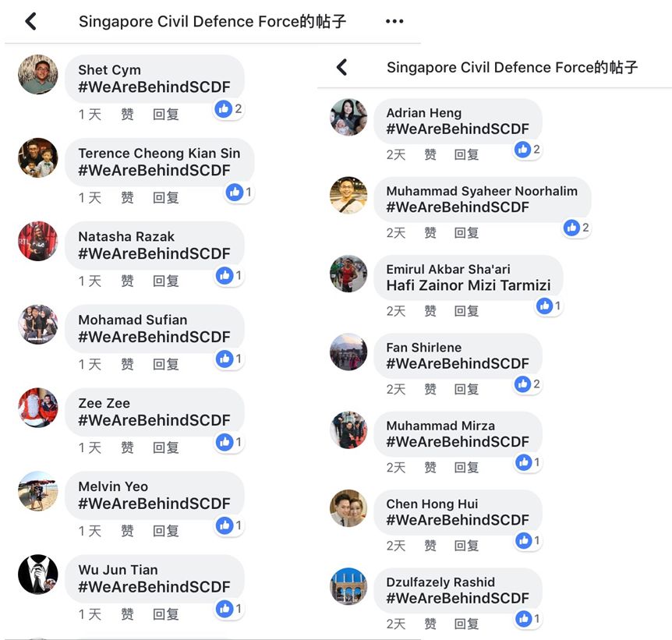Image resolution: width=672 pixels, height=640 pixels.
Task: View likes on Wu Jun Tian's comment
Action: [x=229, y=609]
